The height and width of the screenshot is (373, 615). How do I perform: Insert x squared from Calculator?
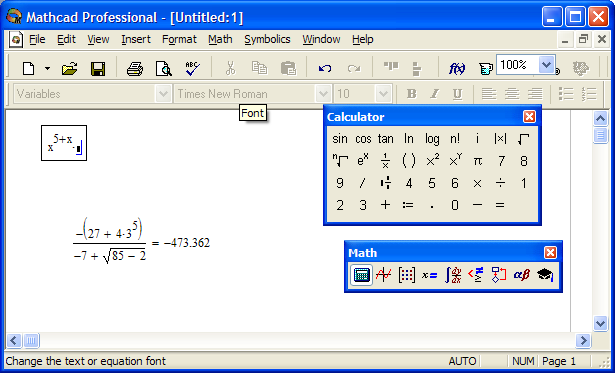(x=432, y=161)
